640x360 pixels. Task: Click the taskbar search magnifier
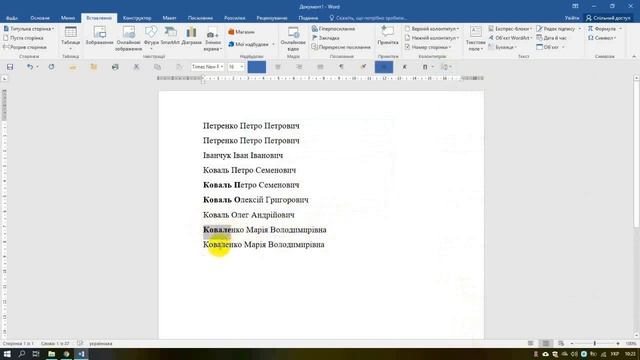[x=22, y=354]
